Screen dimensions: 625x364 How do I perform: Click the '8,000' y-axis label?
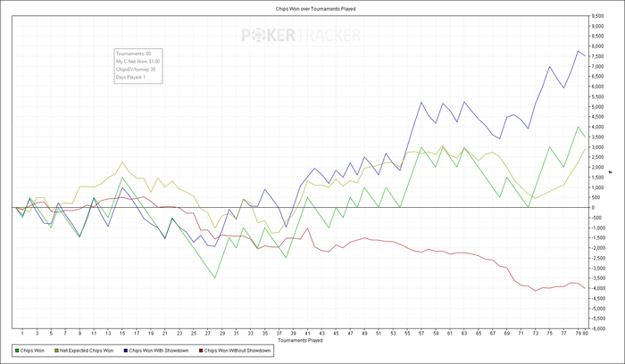tap(598, 46)
